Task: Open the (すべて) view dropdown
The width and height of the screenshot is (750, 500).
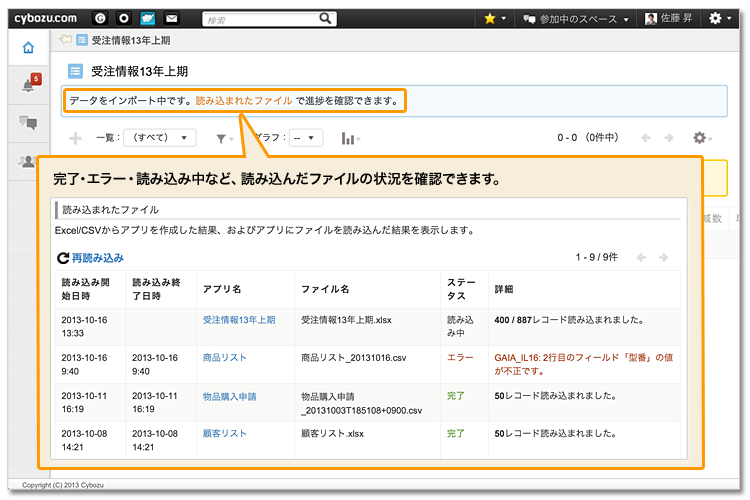Action: point(160,138)
